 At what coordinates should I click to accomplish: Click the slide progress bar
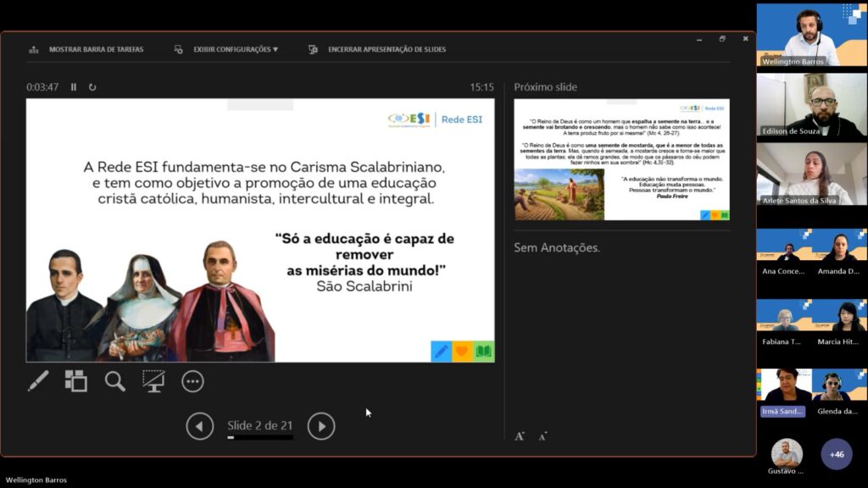(x=260, y=437)
